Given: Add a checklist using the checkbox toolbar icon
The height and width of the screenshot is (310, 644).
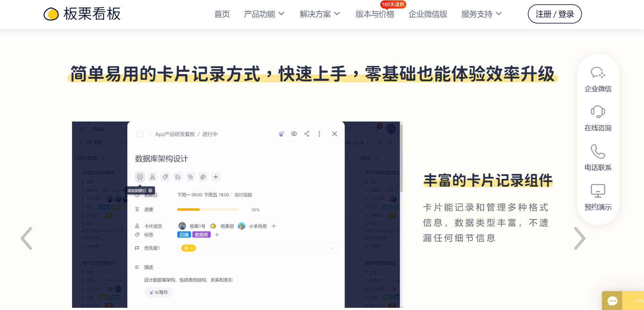Looking at the screenshot, I should pyautogui.click(x=178, y=177).
